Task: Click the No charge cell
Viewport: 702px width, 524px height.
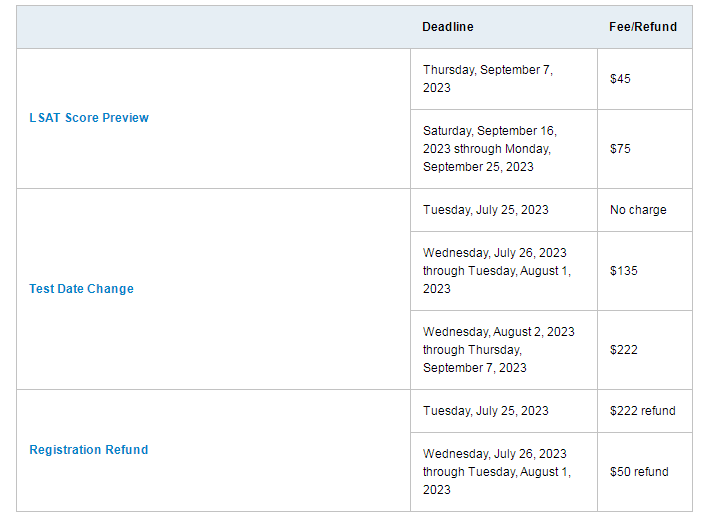Action: pos(645,210)
